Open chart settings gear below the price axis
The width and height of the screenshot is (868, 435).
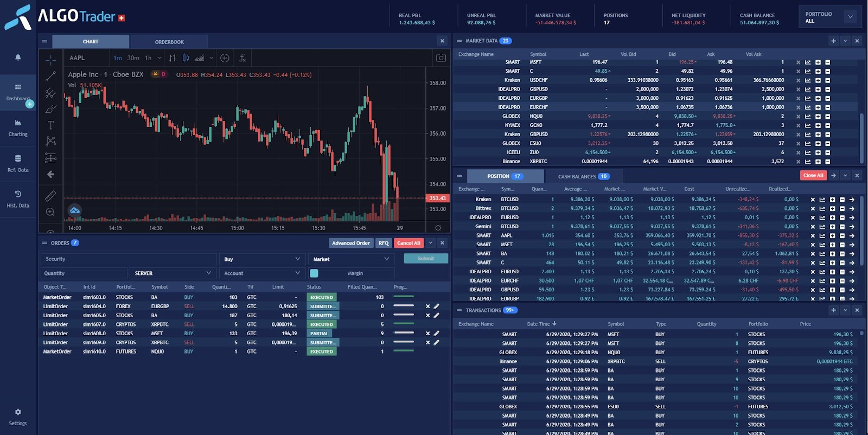click(438, 228)
